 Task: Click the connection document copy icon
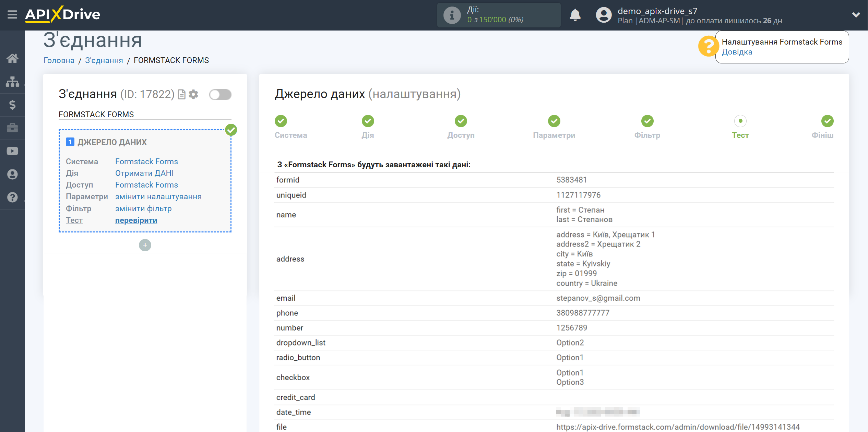182,94
